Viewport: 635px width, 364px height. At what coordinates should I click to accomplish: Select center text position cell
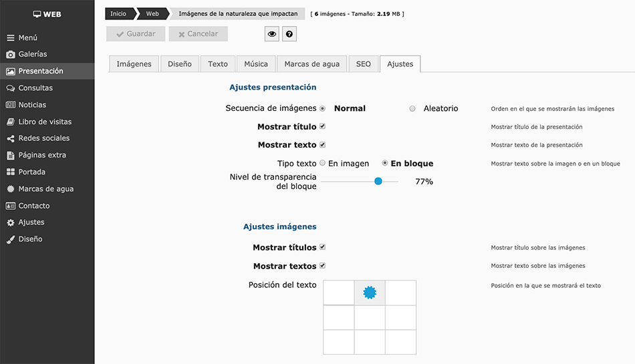[370, 317]
